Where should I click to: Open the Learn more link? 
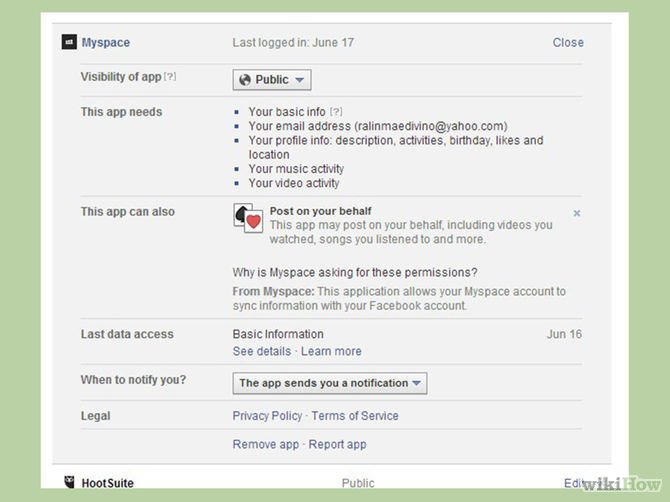[331, 351]
